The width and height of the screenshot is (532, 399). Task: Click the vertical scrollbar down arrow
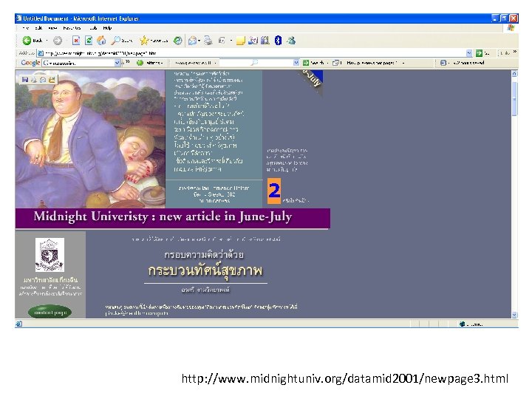pyautogui.click(x=514, y=315)
